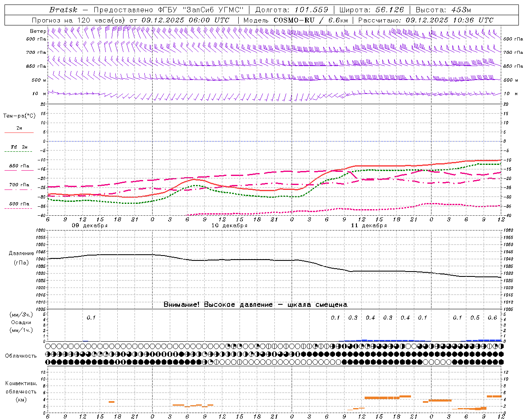Click the 09 декабря date label

click(90, 226)
